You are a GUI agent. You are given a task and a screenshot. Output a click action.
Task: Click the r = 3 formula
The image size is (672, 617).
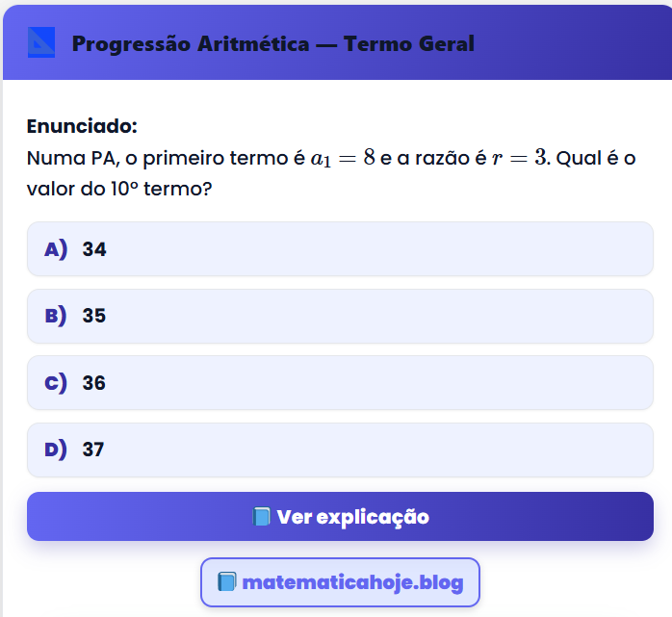[519, 158]
